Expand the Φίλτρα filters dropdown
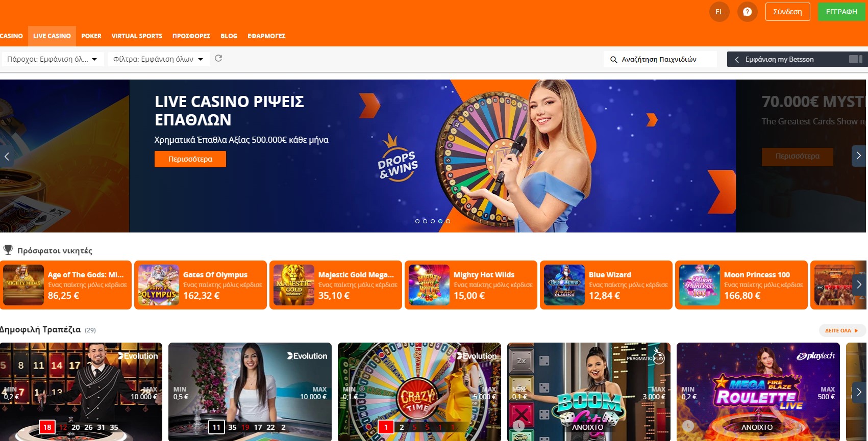Screen dimensions: 868x441 coord(158,59)
